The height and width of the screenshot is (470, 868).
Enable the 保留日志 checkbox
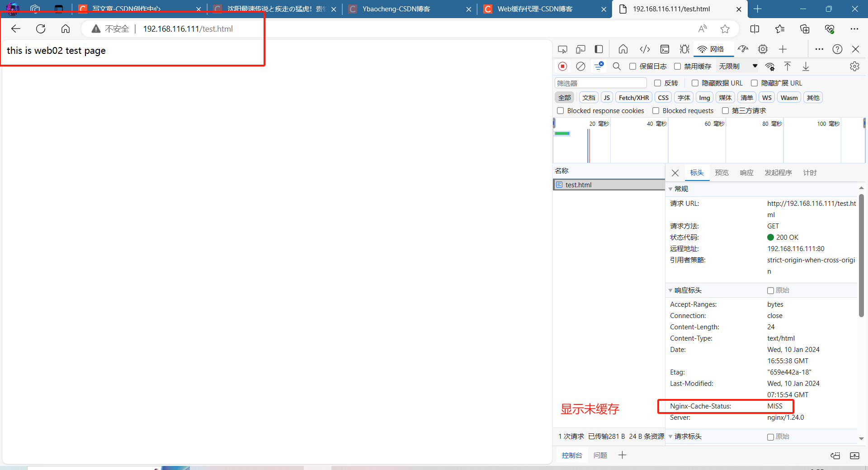tap(633, 66)
